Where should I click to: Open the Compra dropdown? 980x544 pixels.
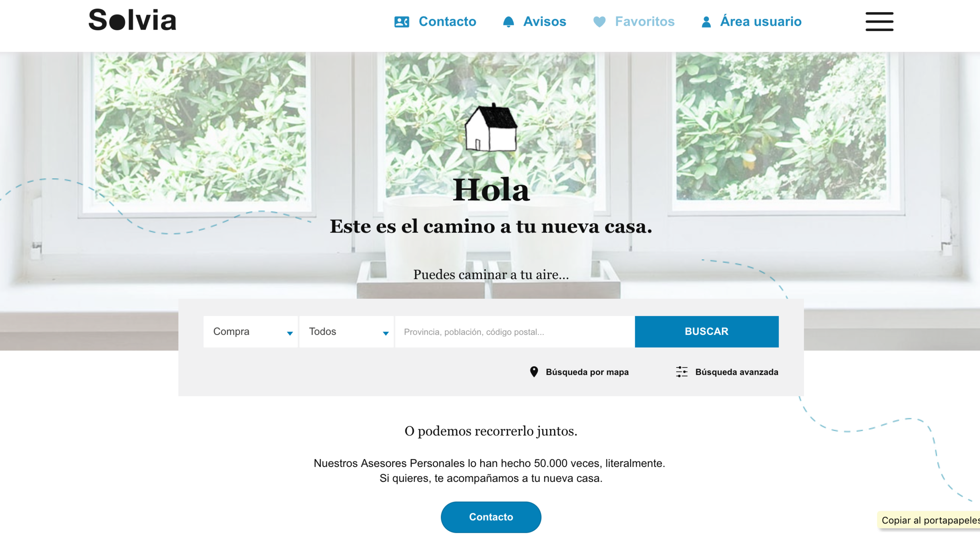click(x=251, y=332)
